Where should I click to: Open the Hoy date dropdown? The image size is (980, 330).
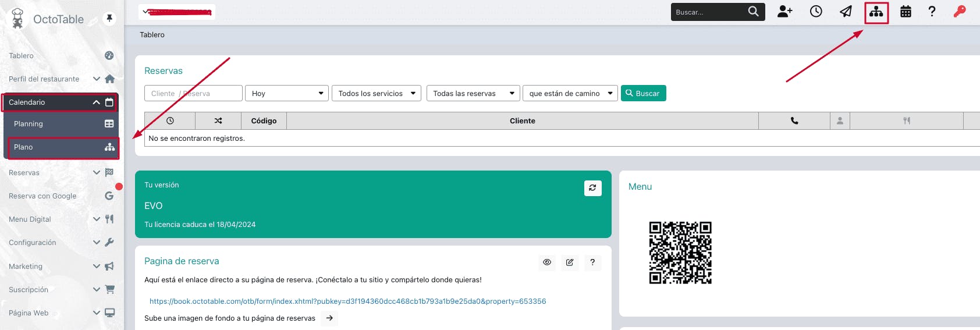click(x=287, y=93)
